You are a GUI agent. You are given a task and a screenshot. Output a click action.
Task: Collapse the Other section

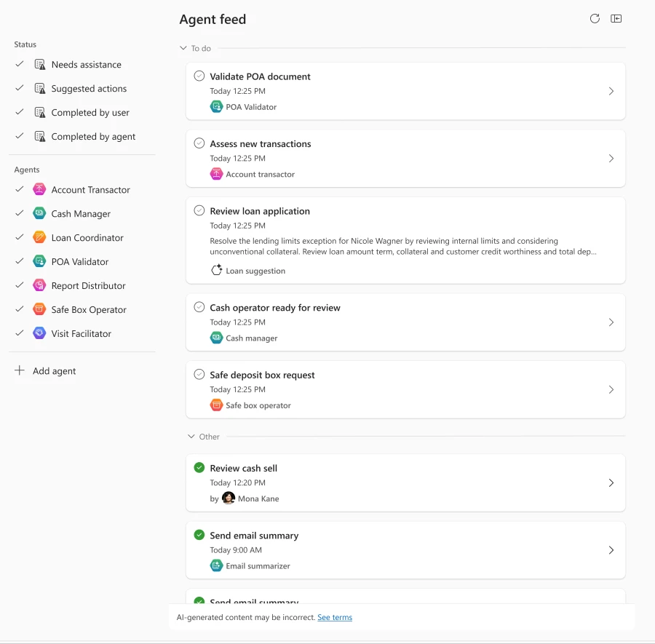click(190, 437)
